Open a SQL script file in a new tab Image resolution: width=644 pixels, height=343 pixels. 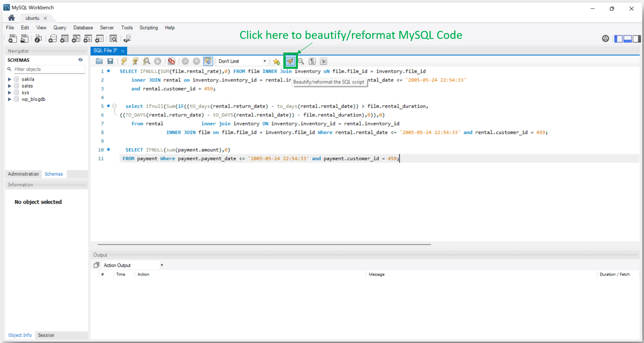click(x=25, y=38)
